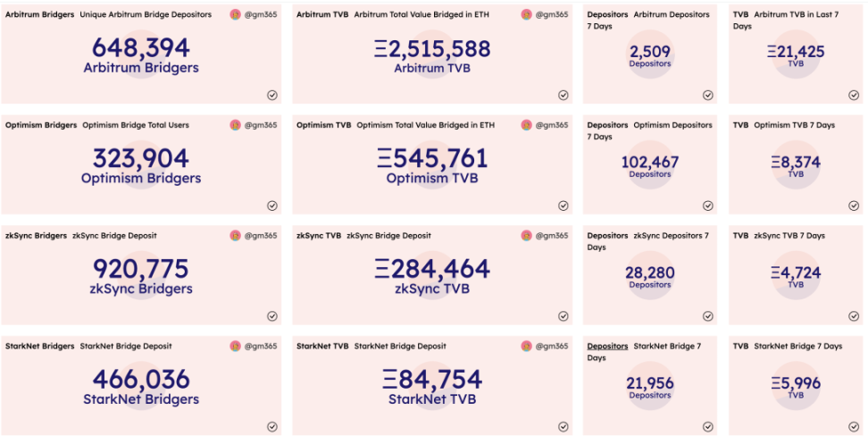This screenshot has height=436, width=868.
Task: Select the 28,280 zkSync Depositors counter
Action: tap(650, 272)
